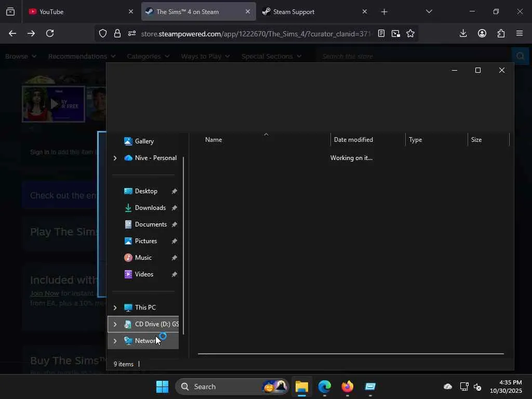Click the taskbar Search box

(232, 387)
